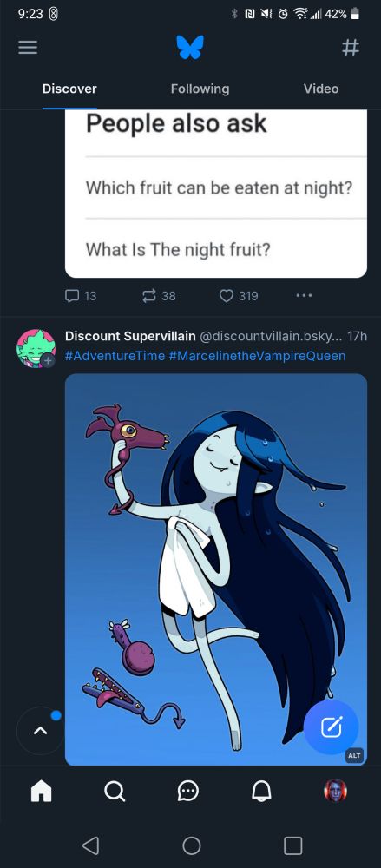Go to the Home tab
The width and height of the screenshot is (381, 868).
click(x=41, y=791)
